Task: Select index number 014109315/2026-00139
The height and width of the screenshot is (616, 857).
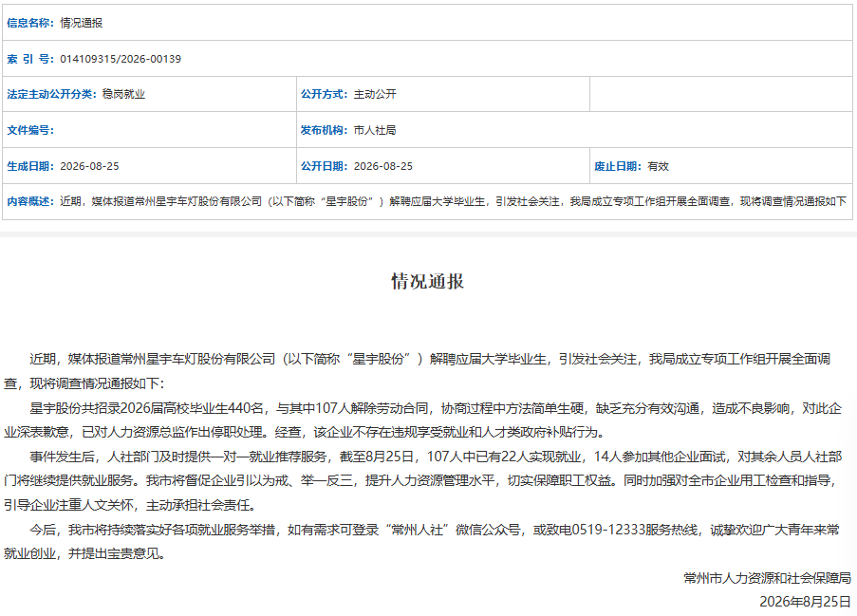Action: [x=121, y=59]
